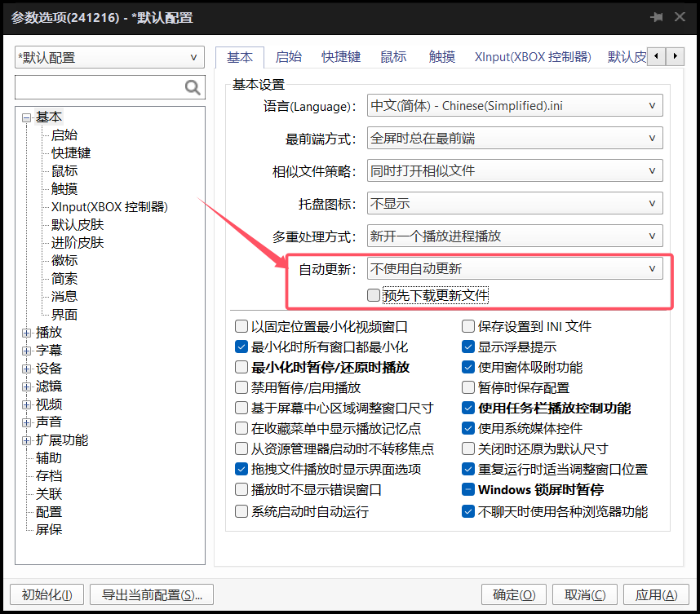The image size is (700, 614).
Task: Enable 关闭时还原为默认尺寸
Action: (467, 448)
